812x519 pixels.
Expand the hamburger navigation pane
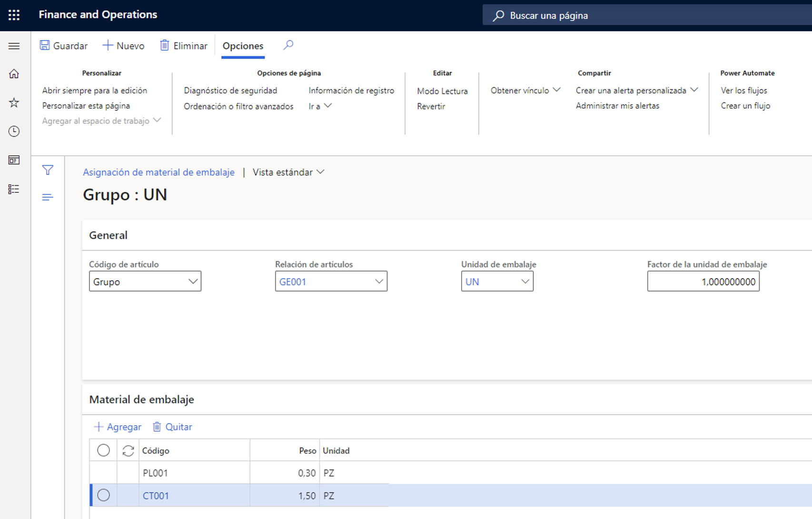click(x=14, y=46)
